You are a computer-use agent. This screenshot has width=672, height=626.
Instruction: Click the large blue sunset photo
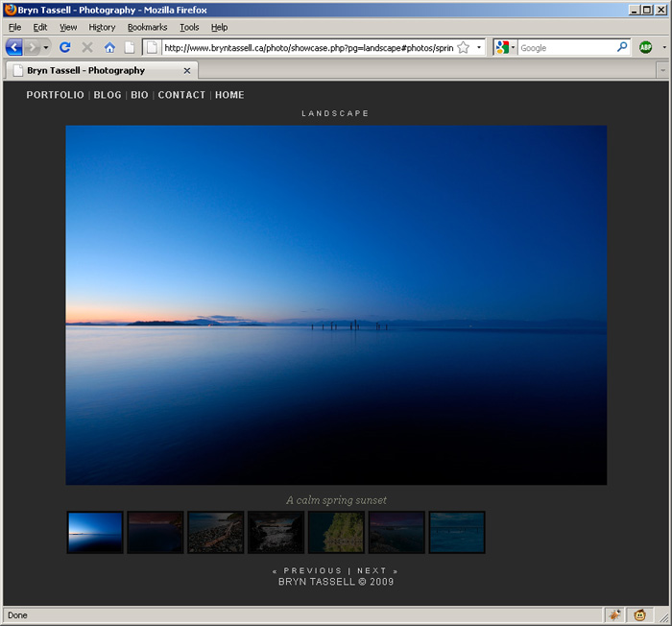pyautogui.click(x=336, y=305)
